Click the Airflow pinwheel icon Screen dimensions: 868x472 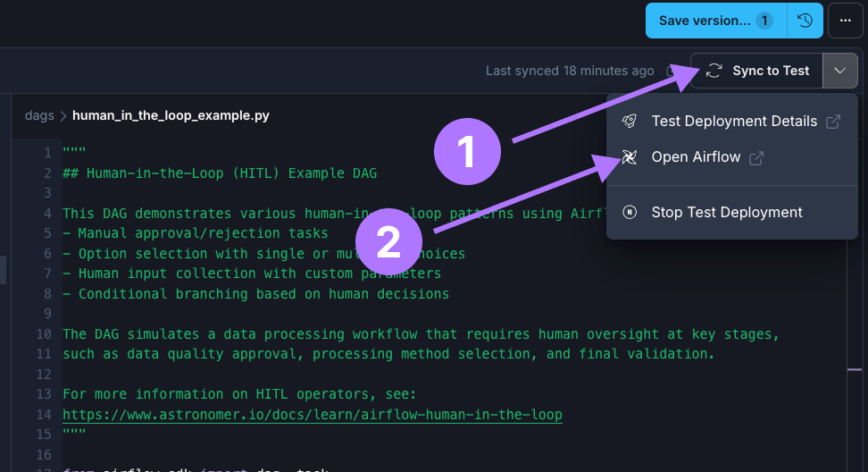coord(630,157)
